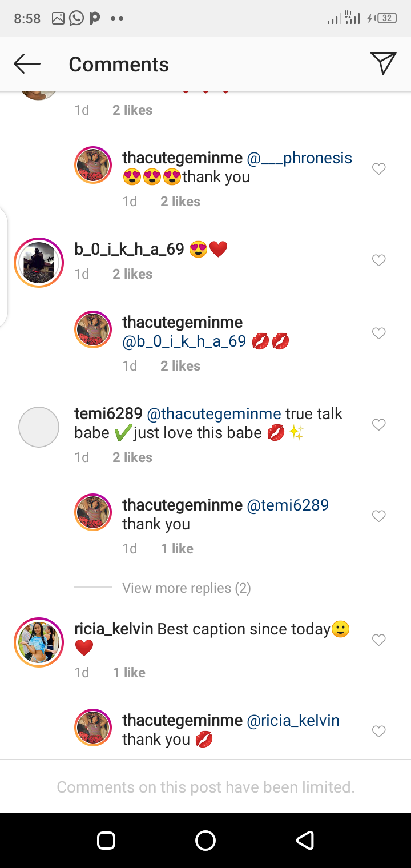Like temi6289's true talk comment
411x868 pixels.
378,424
